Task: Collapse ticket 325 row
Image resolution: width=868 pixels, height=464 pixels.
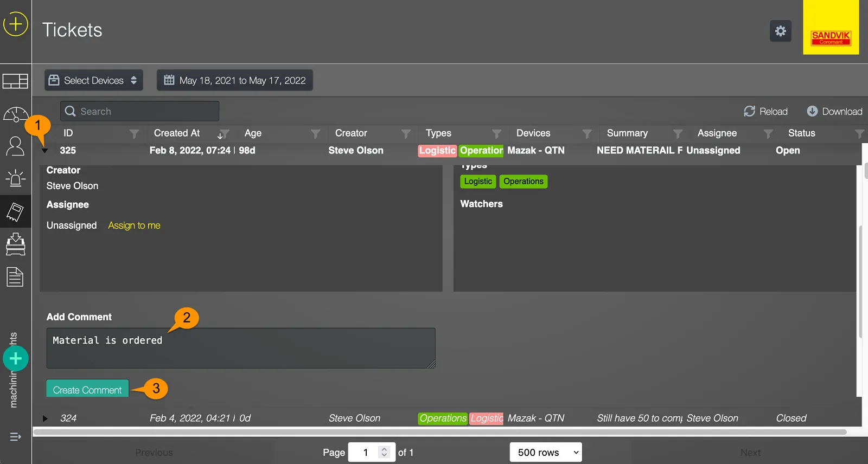Action: (x=45, y=151)
